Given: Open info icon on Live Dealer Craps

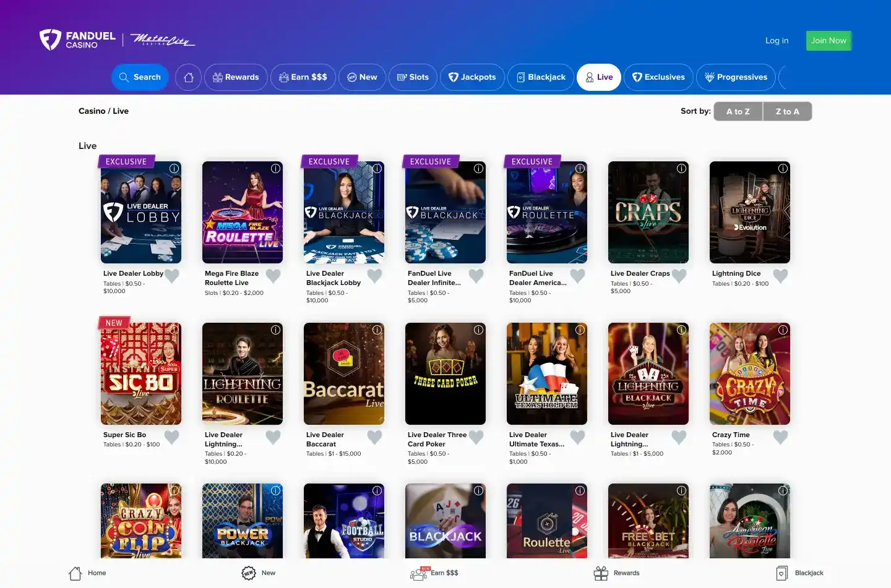Looking at the screenshot, I should 682,168.
